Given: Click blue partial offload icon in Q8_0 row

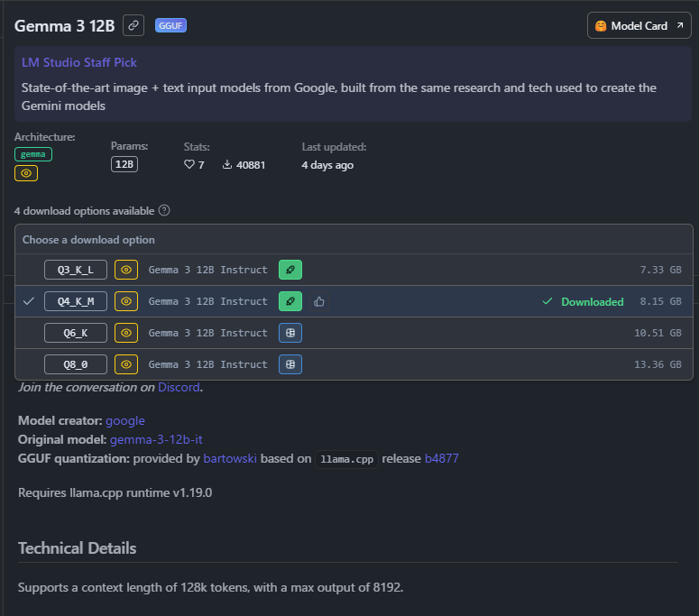Looking at the screenshot, I should tap(290, 364).
